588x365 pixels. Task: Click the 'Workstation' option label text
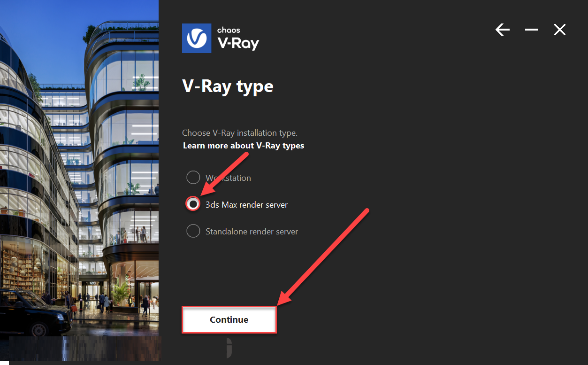[x=228, y=178]
